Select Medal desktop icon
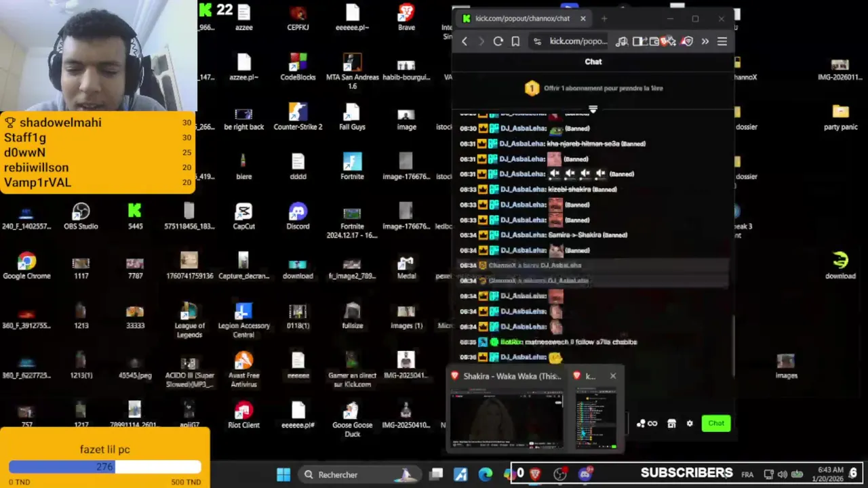 pyautogui.click(x=406, y=267)
